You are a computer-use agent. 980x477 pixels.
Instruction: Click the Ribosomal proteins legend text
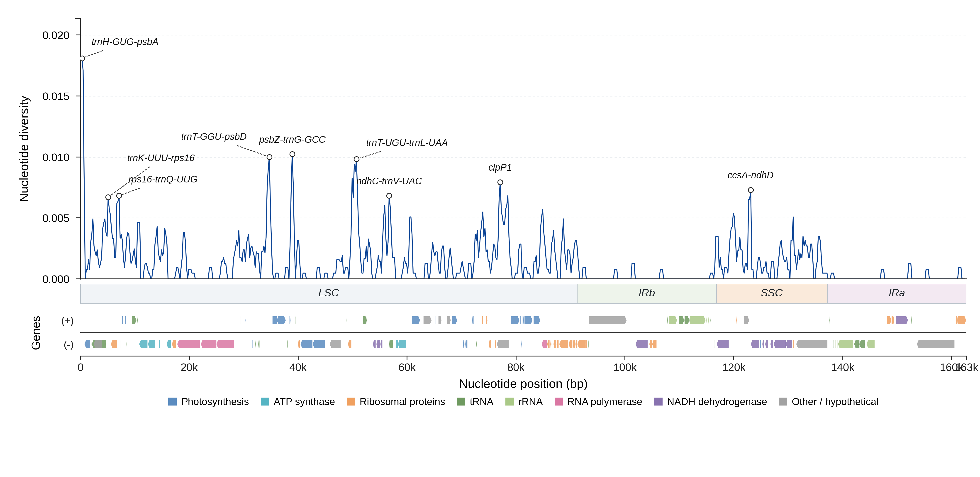(x=402, y=402)
